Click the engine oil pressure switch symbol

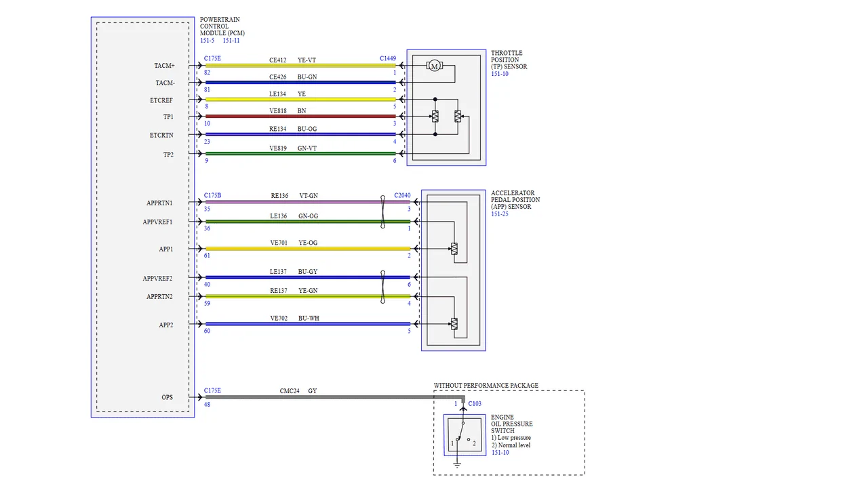click(465, 435)
